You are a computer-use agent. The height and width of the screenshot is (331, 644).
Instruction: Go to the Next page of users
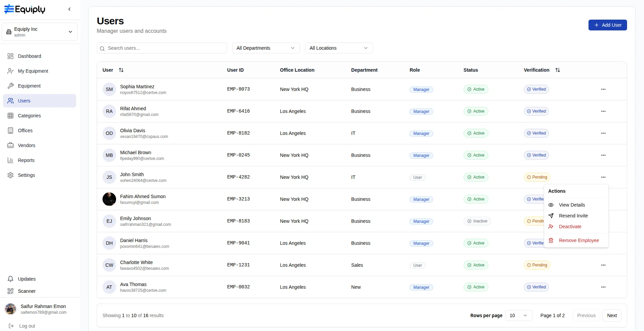(612, 315)
